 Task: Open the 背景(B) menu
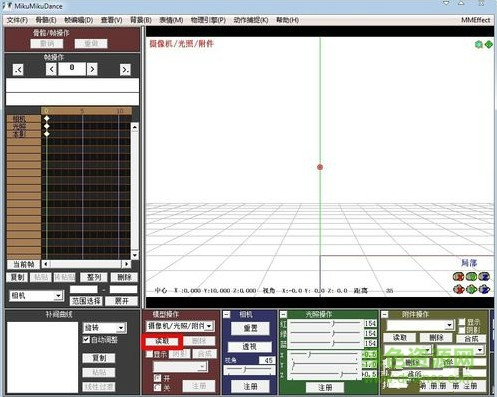pyautogui.click(x=141, y=20)
